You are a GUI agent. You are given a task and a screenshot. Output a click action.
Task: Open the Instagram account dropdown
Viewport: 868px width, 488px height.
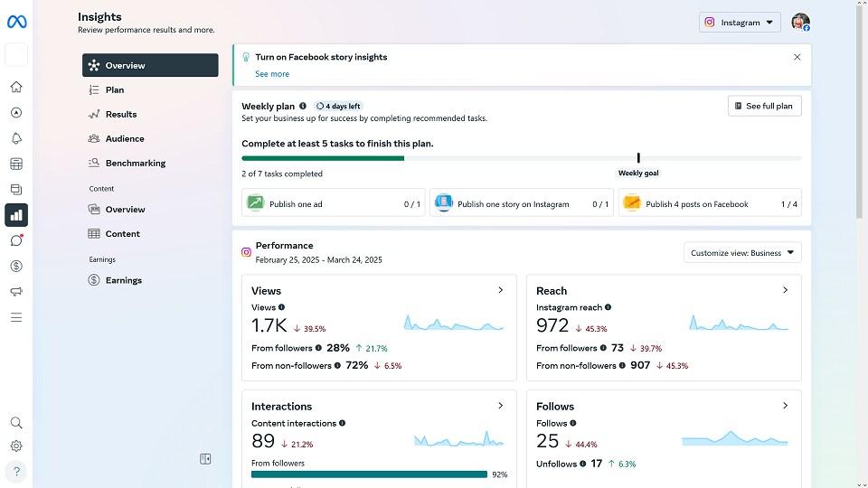(740, 23)
